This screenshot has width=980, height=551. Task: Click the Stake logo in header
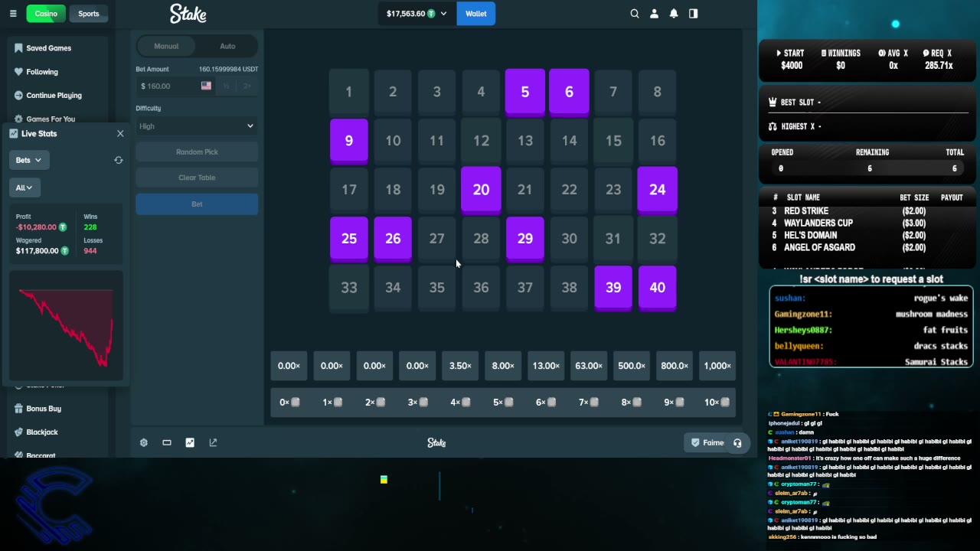(x=188, y=14)
